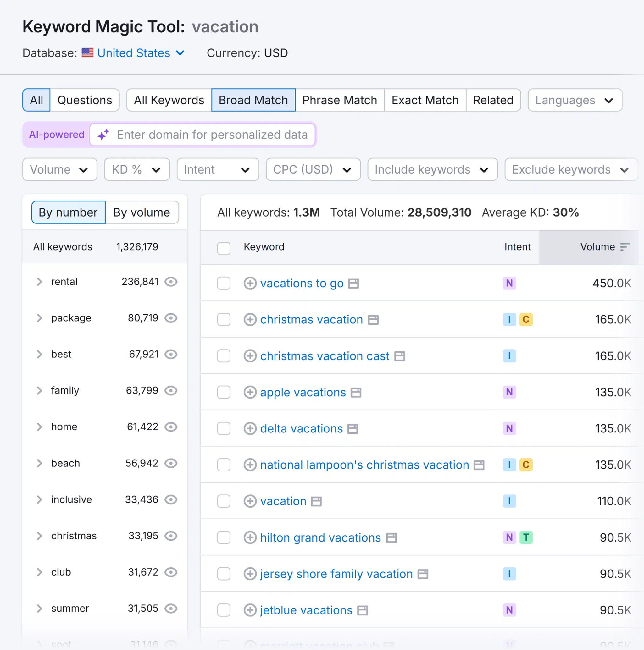The width and height of the screenshot is (644, 650).
Task: Click the plus icon beside 'jetblue vacations'
Action: click(x=250, y=610)
